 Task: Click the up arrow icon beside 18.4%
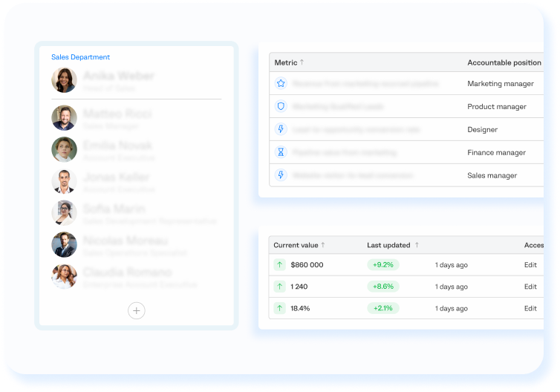pos(280,308)
